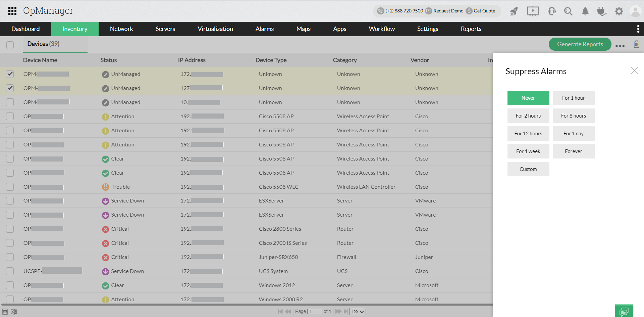Open the Servers tab

[x=165, y=29]
